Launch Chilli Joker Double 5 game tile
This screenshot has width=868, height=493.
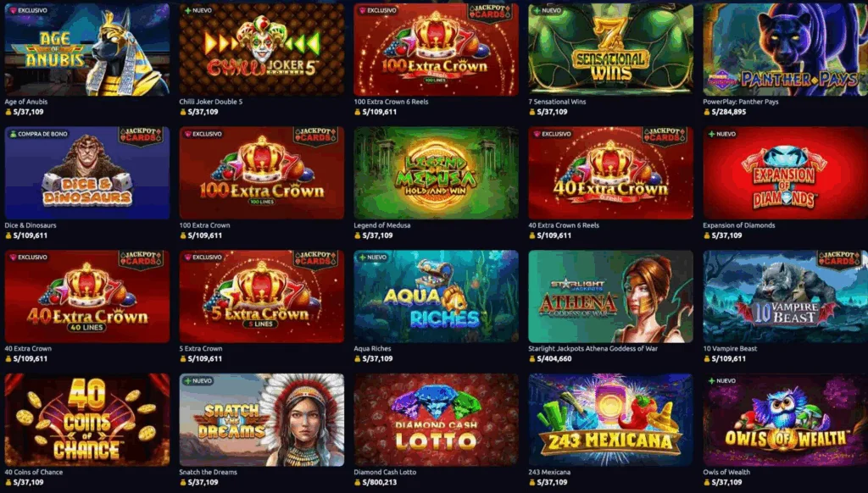(x=261, y=49)
